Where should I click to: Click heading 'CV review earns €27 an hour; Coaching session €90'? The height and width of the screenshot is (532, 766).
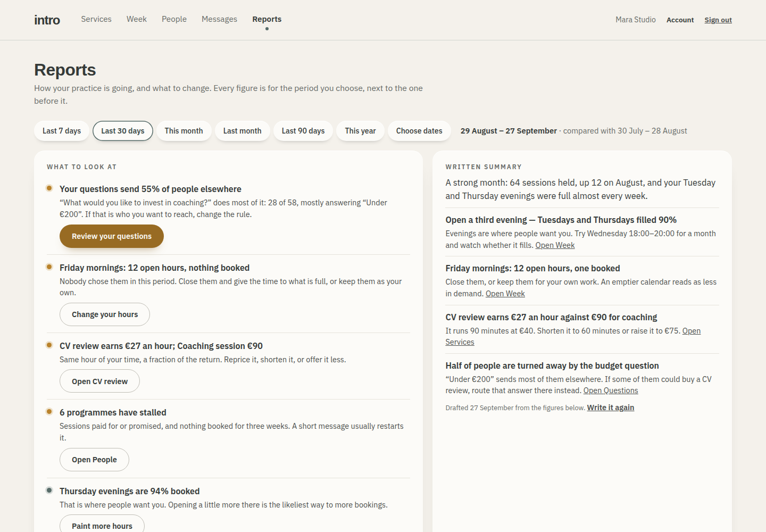pyautogui.click(x=161, y=346)
